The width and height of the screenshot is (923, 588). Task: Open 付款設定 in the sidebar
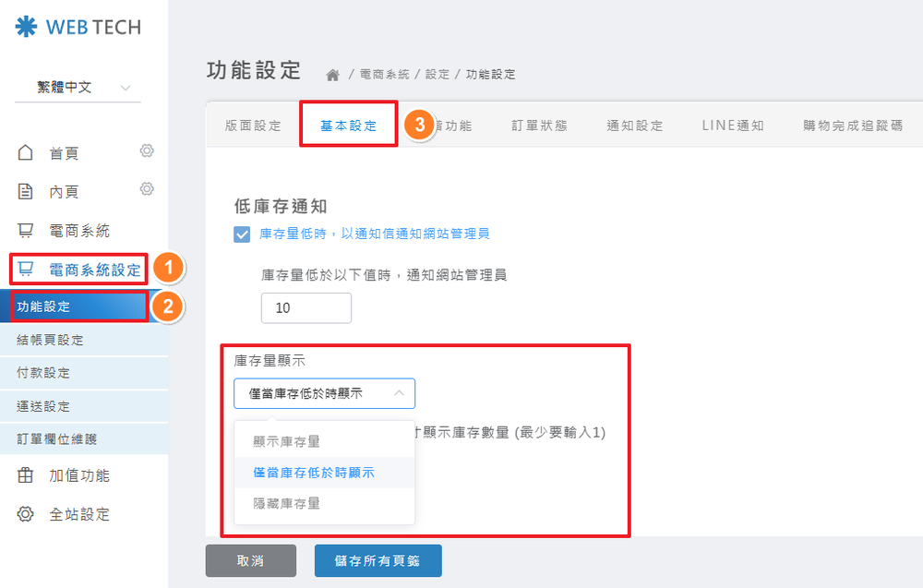click(43, 373)
